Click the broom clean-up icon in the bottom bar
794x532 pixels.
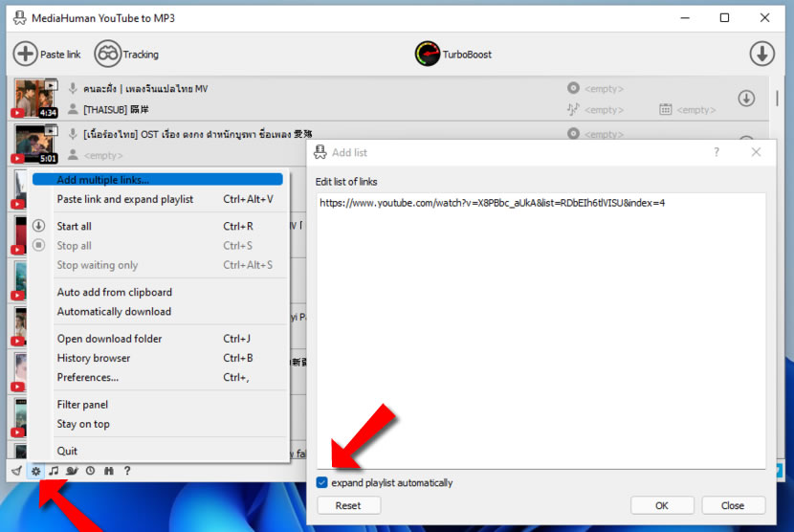coord(16,471)
